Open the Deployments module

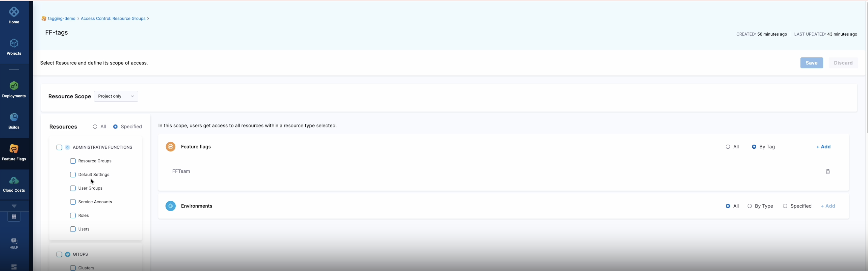[x=14, y=88]
